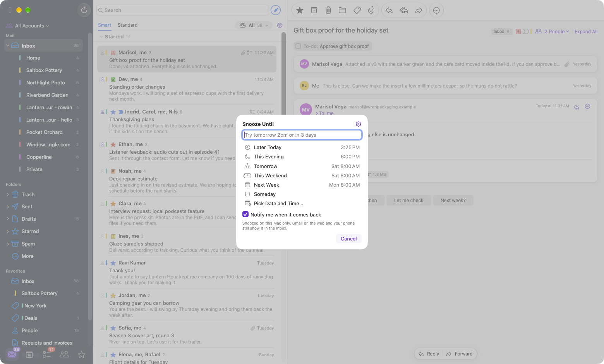Switch to the Standard tab
The height and width of the screenshot is (364, 604).
coord(127,25)
